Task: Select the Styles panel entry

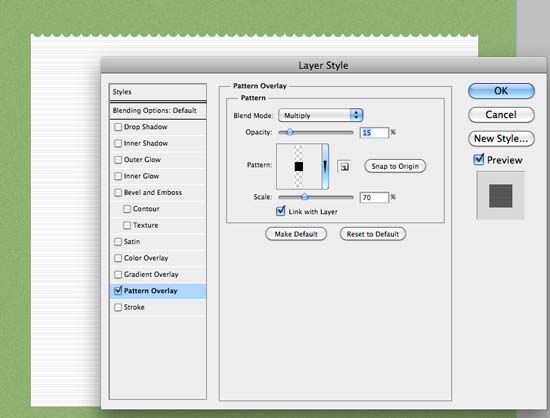Action: point(158,92)
